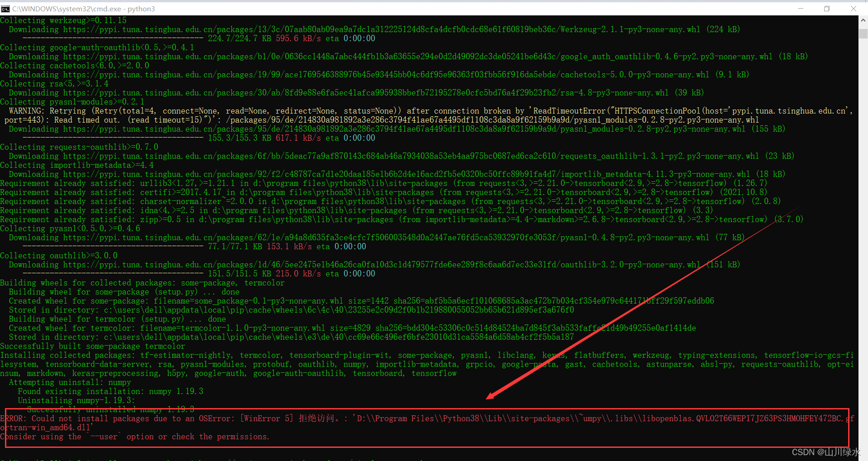This screenshot has height=461, width=868.
Task: Click 'Collecting cachetools<6.0,>=2.0.0' line
Action: [x=75, y=66]
